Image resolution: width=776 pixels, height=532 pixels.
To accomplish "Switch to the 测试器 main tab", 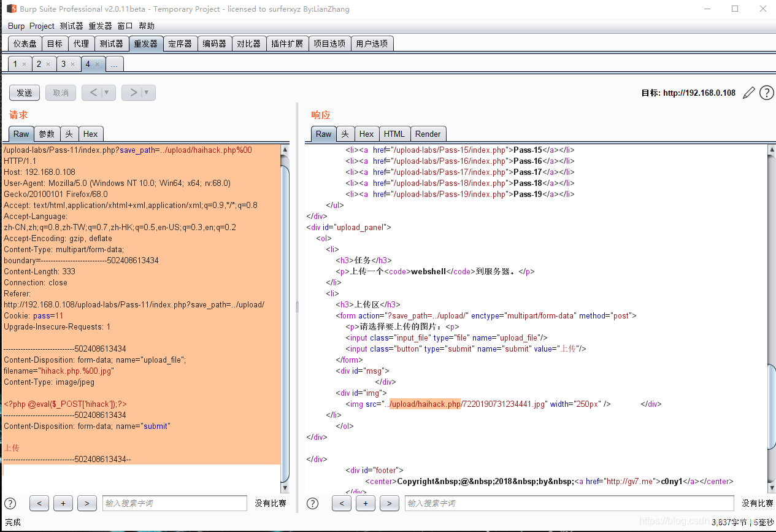I will pos(111,44).
